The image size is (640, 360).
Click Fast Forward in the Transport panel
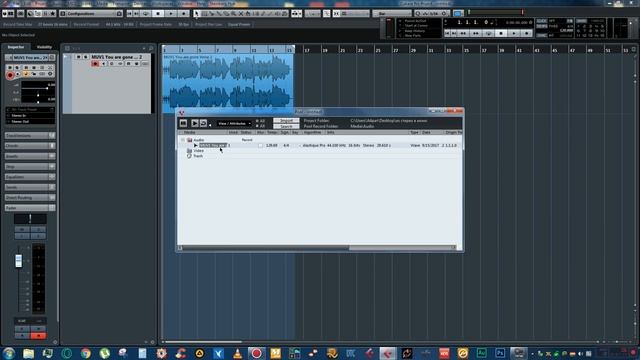pyautogui.click(x=476, y=33)
